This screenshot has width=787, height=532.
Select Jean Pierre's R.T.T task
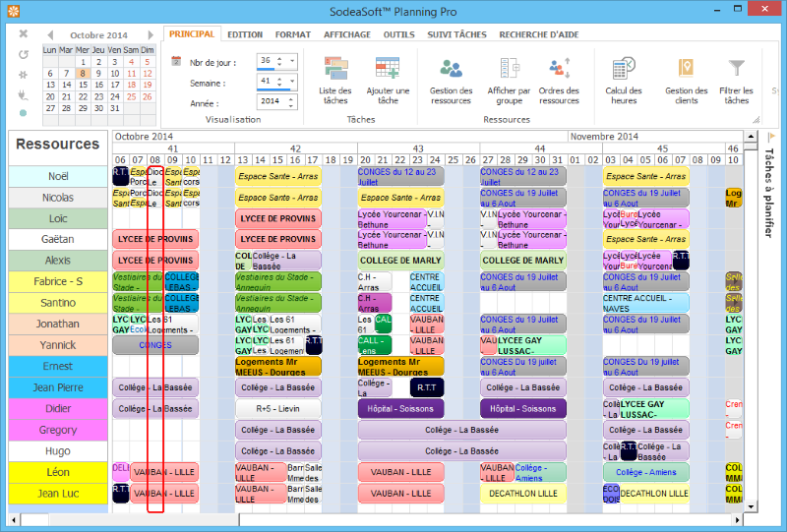(427, 387)
